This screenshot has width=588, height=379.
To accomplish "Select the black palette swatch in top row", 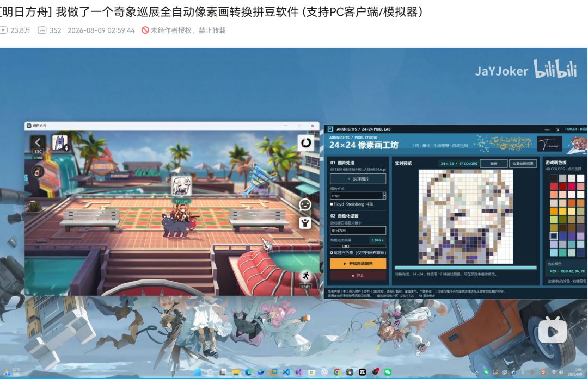I will pyautogui.click(x=554, y=178).
